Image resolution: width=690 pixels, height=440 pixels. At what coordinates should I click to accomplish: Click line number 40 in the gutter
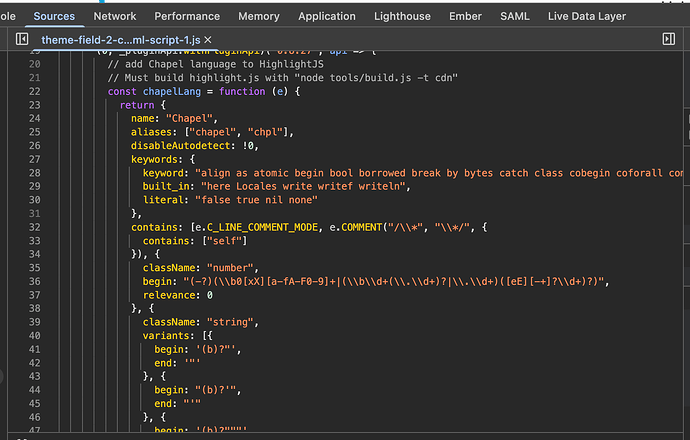[x=34, y=336]
